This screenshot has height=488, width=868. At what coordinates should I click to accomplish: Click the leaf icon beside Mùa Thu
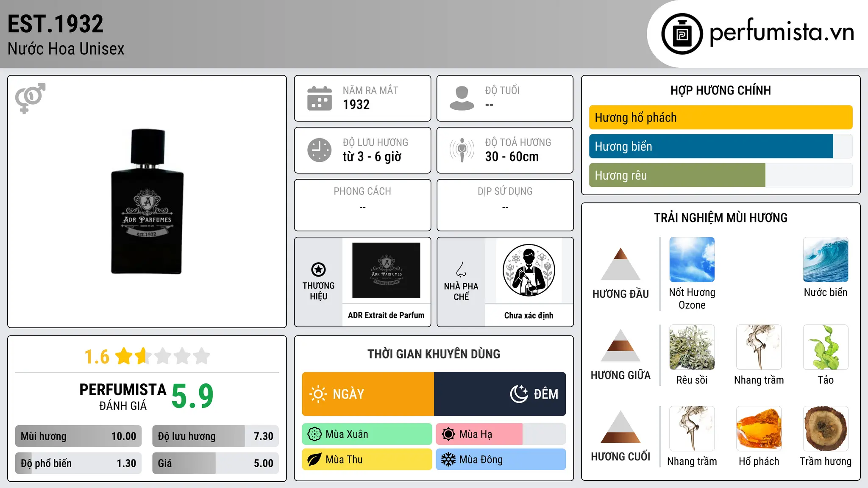pyautogui.click(x=314, y=460)
